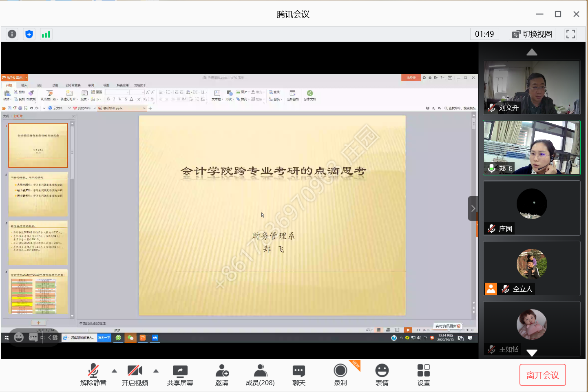Click Windows Start button in shared taskbar
This screenshot has width=588, height=392.
(x=7, y=338)
